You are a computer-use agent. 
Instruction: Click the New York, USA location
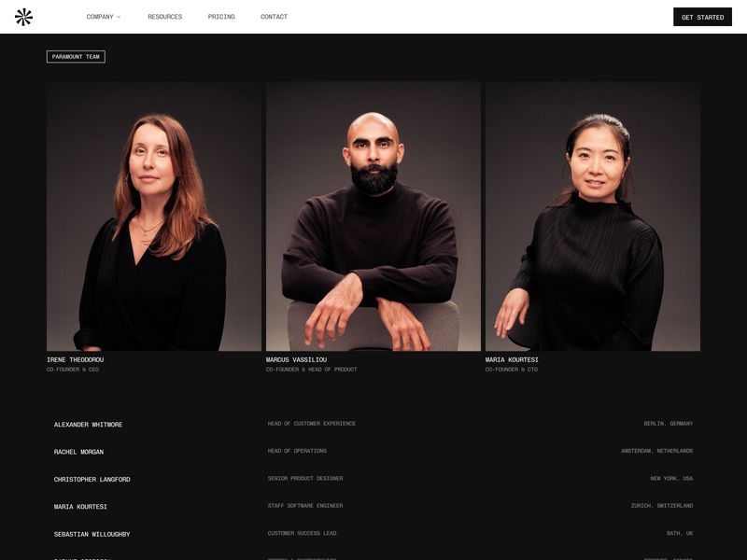point(671,478)
